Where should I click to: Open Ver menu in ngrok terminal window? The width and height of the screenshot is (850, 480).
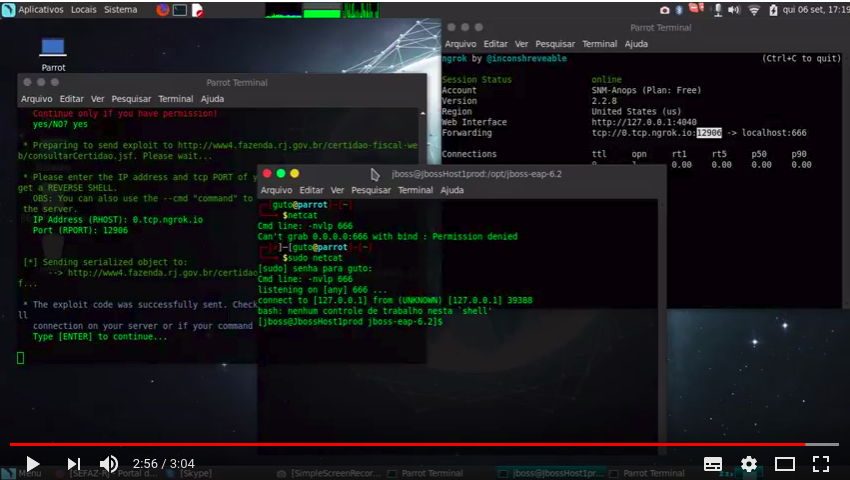coord(521,44)
